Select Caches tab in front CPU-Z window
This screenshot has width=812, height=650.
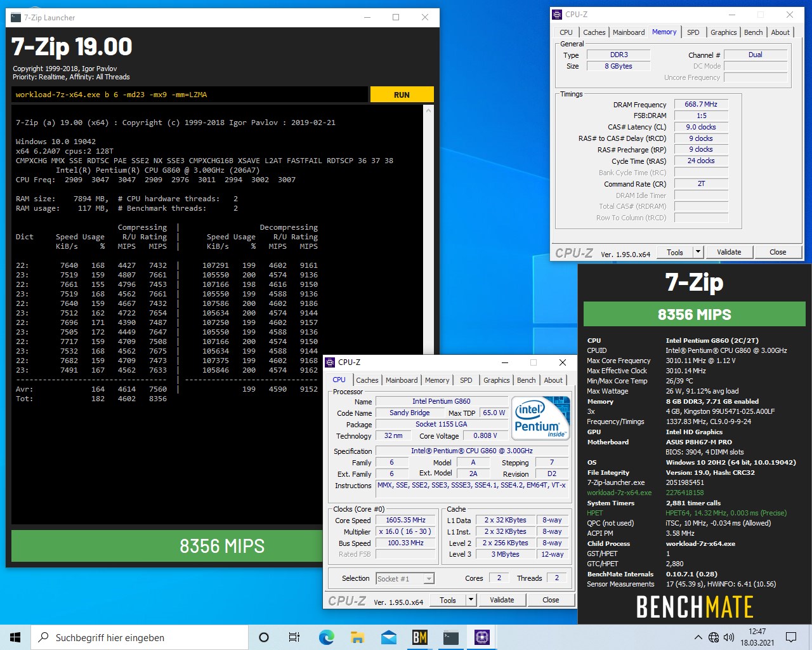point(367,380)
